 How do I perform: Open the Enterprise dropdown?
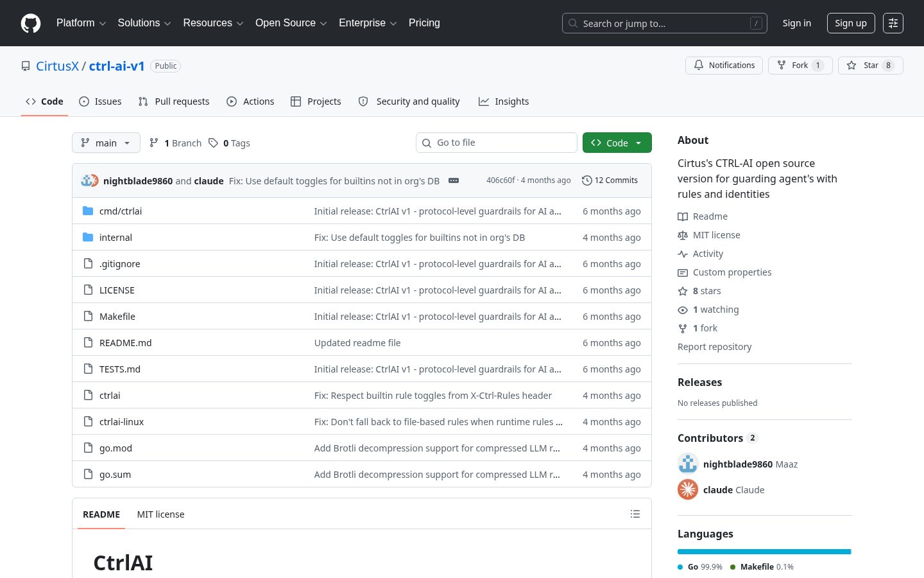click(x=368, y=23)
